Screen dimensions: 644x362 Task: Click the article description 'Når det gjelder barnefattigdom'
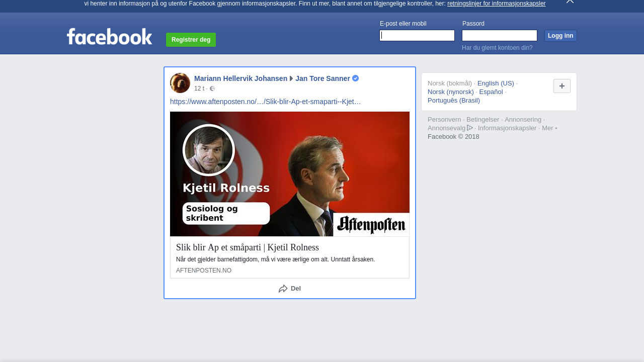click(275, 259)
